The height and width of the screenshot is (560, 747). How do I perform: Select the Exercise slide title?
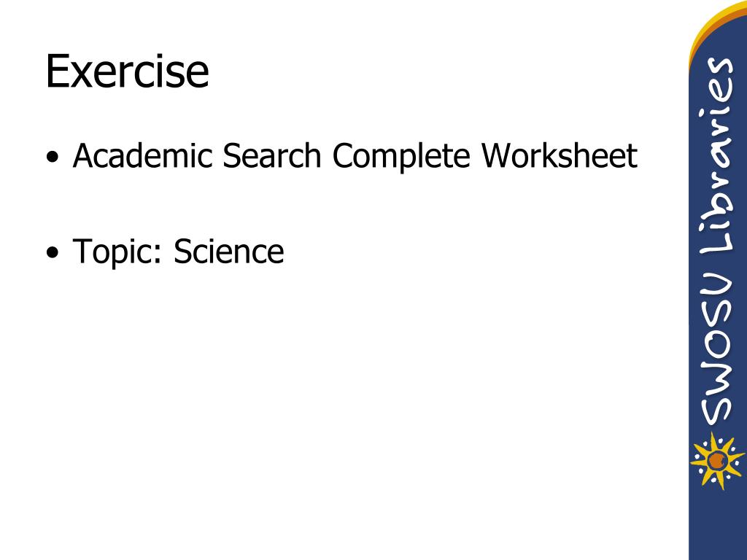(127, 71)
